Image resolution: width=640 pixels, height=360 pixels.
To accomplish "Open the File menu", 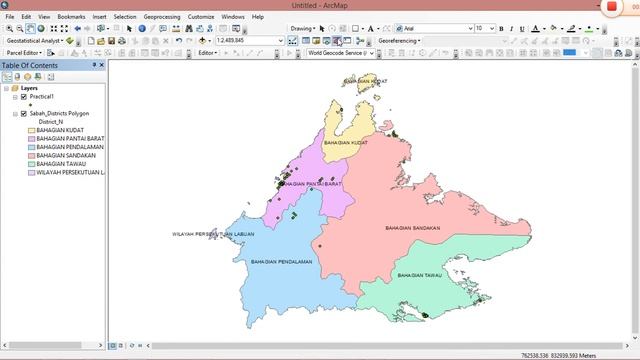I will 10,17.
